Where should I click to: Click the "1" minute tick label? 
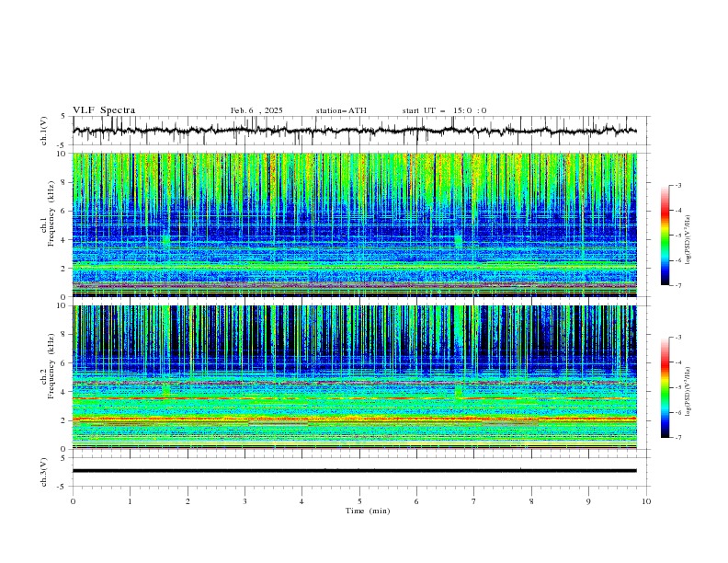(130, 501)
